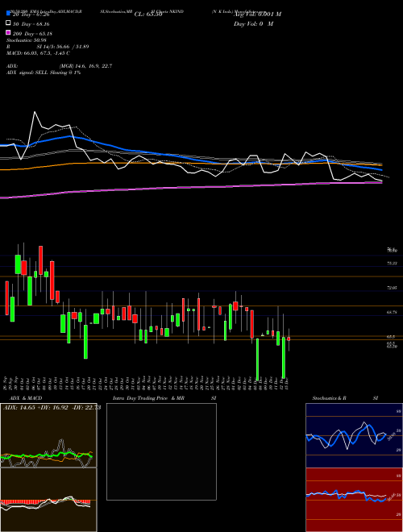The image size is (403, 532).
Task: Click 'Intra Day Trading Price & MRSI' panel title
Action: [164, 398]
